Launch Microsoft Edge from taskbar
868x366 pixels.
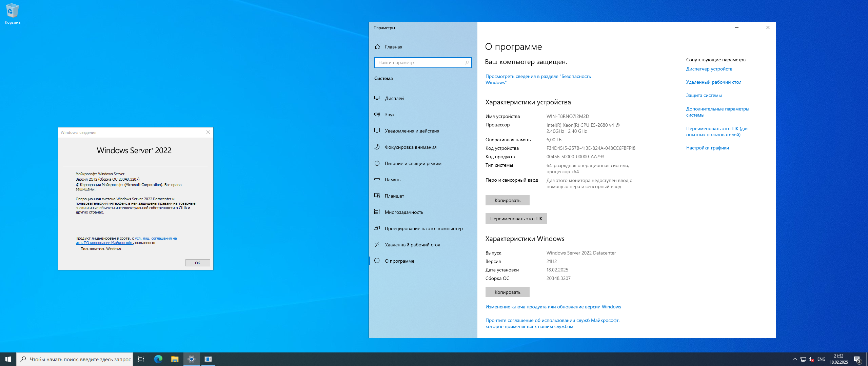pos(158,359)
